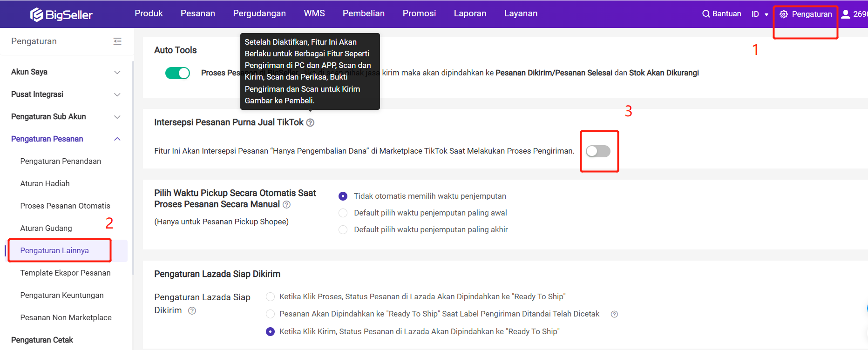This screenshot has width=868, height=350.
Task: Click Pengaturan Lazada Siap Dikirim heading
Action: [217, 274]
